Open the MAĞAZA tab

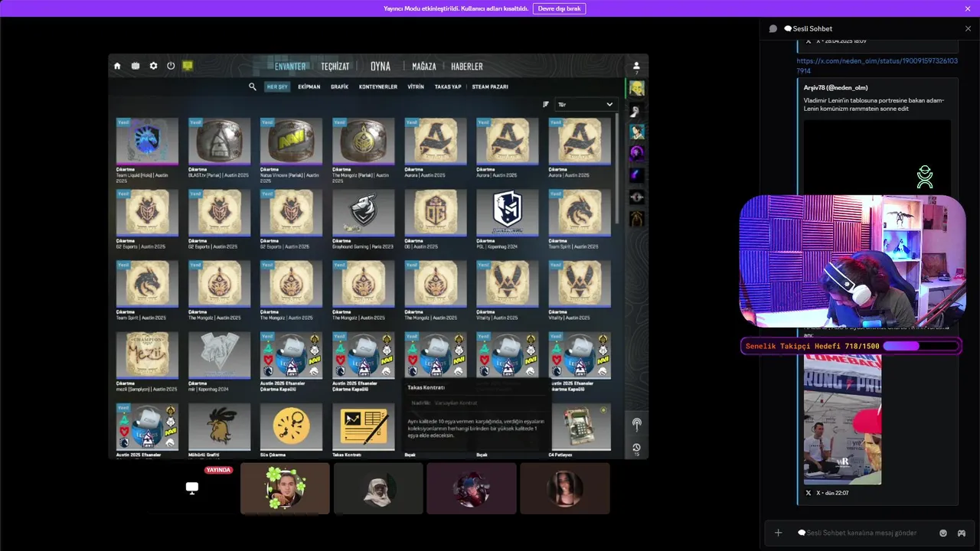[x=424, y=67]
